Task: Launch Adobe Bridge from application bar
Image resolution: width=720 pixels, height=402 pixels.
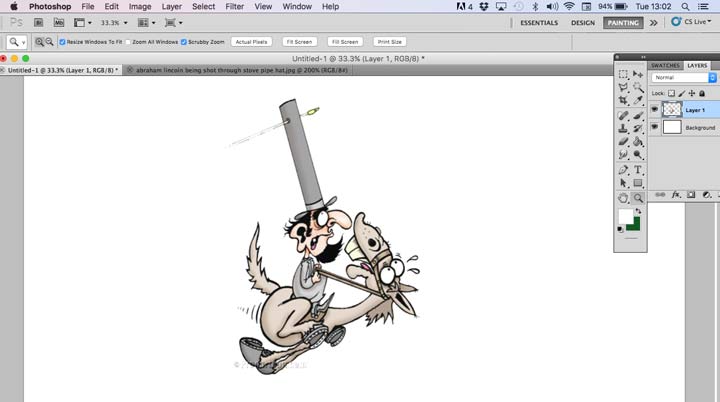Action: tap(39, 23)
